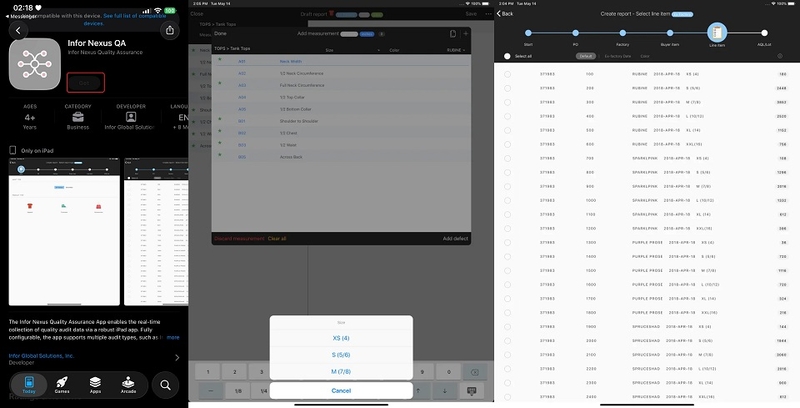
Task: Tap the App Store back arrow button
Action: (x=18, y=31)
